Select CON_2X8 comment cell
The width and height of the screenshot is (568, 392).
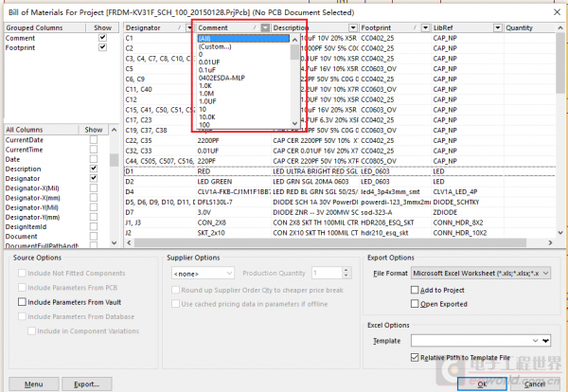coord(233,223)
